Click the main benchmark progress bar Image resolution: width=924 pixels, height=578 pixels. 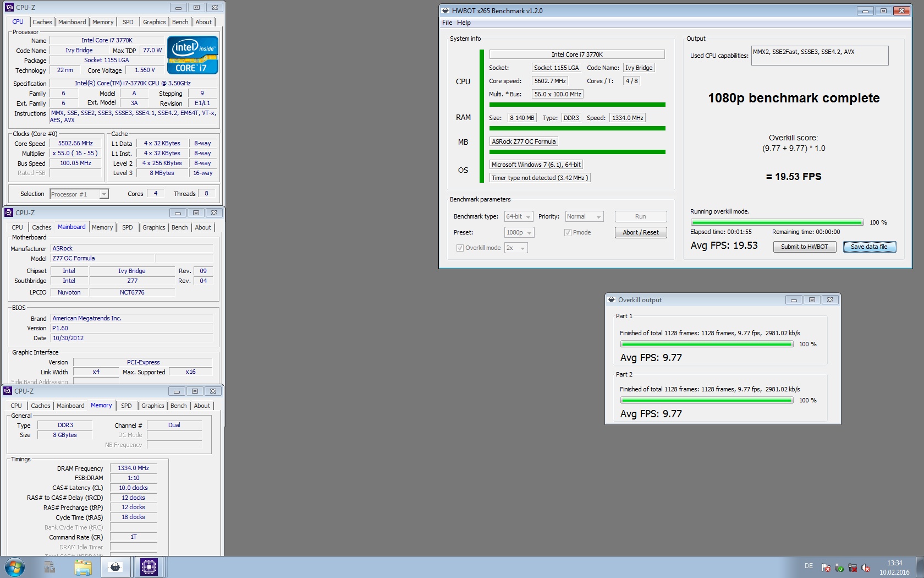pos(777,223)
